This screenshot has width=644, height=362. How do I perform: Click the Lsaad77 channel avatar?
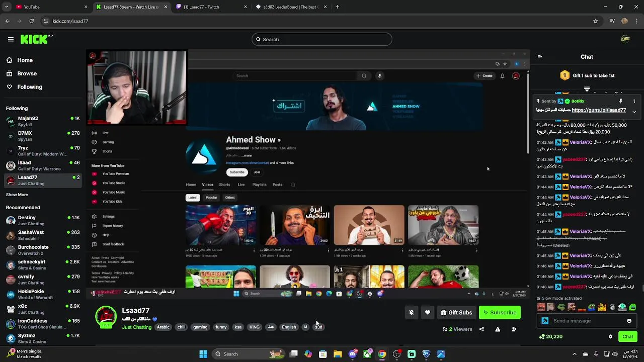tap(106, 316)
